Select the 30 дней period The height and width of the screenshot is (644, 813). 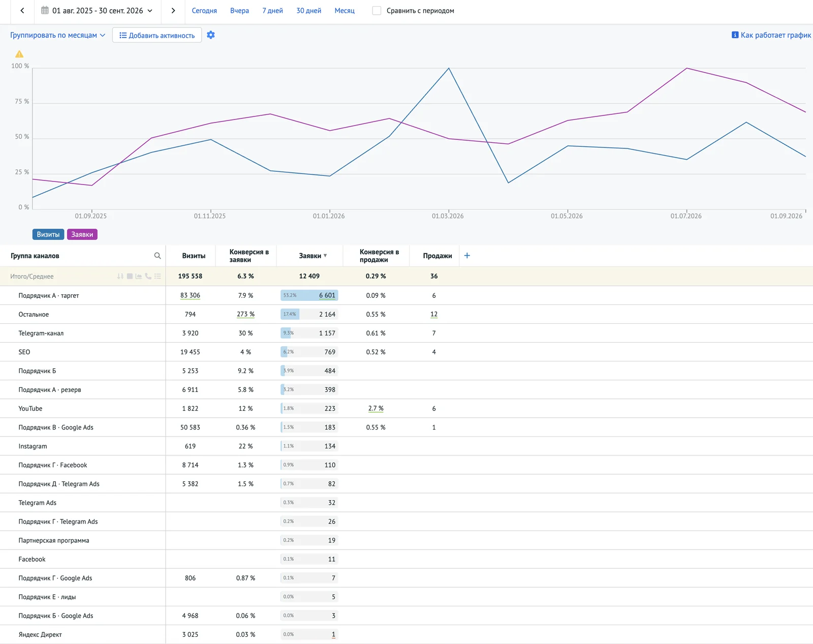pos(309,11)
